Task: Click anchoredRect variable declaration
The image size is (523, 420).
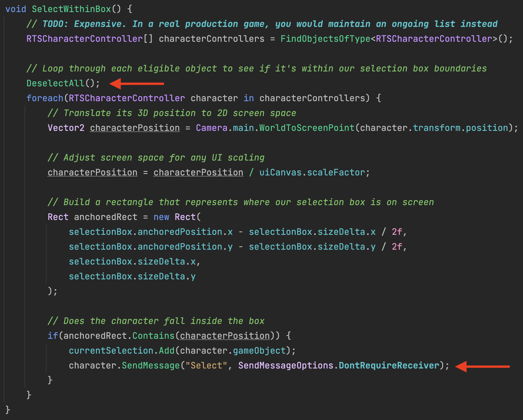Action: (105, 217)
